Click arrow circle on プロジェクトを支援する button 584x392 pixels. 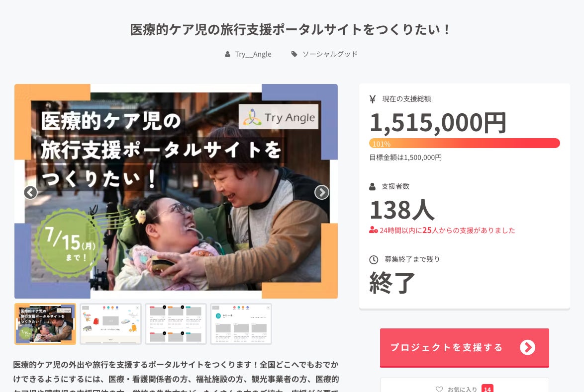coord(527,347)
